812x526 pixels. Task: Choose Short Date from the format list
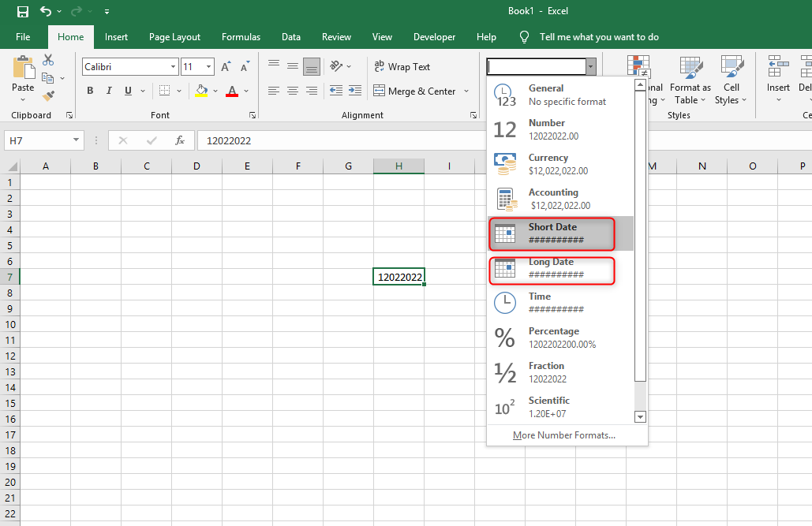(x=552, y=233)
